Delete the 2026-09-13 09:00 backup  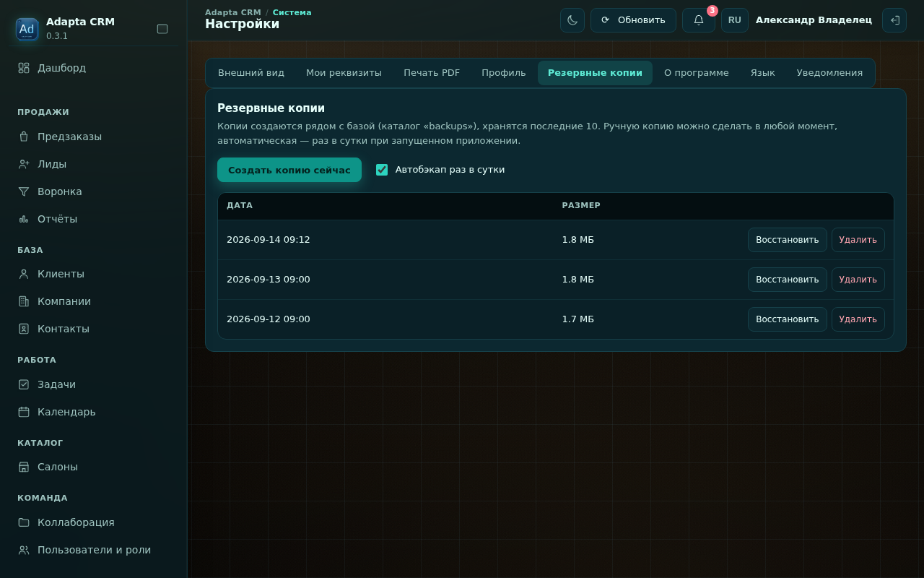click(858, 280)
